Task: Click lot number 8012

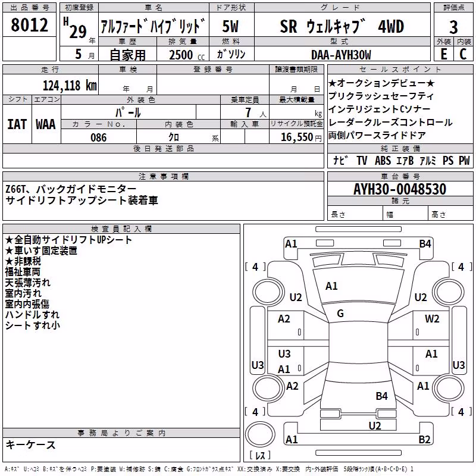Action: coord(29,25)
